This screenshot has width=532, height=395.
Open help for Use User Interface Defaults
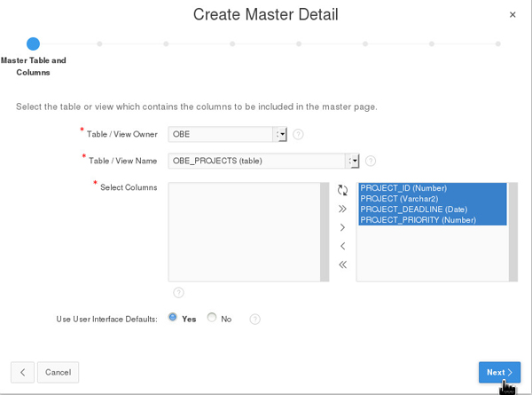[x=255, y=320]
